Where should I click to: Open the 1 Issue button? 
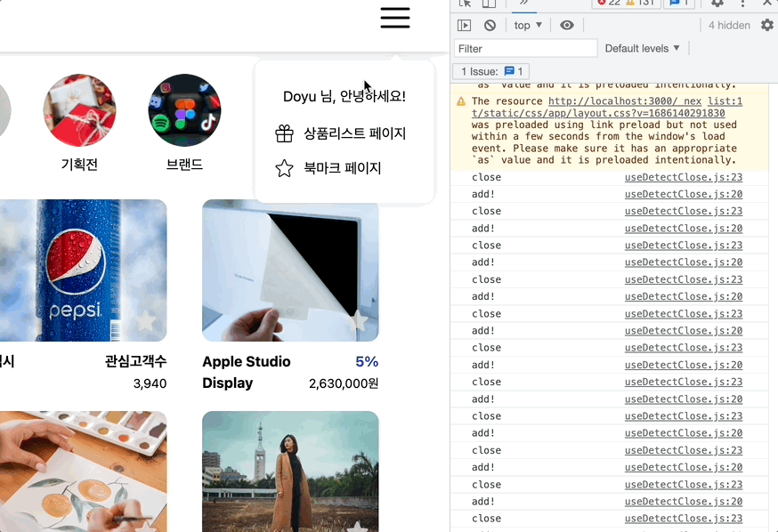coord(490,71)
